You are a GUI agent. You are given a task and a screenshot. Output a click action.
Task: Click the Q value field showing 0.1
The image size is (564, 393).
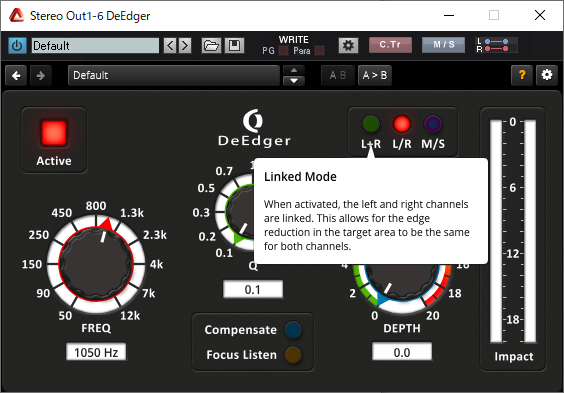pos(253,289)
